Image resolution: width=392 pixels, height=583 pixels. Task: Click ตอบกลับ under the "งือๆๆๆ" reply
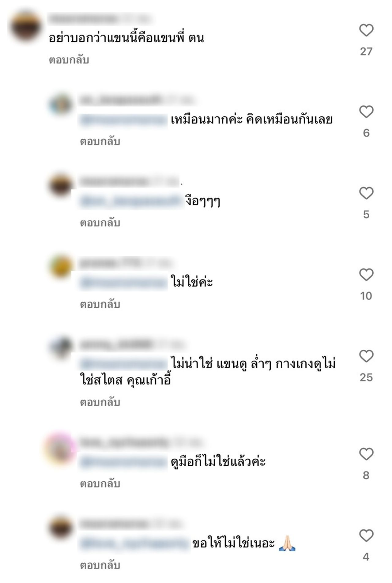[x=100, y=223]
